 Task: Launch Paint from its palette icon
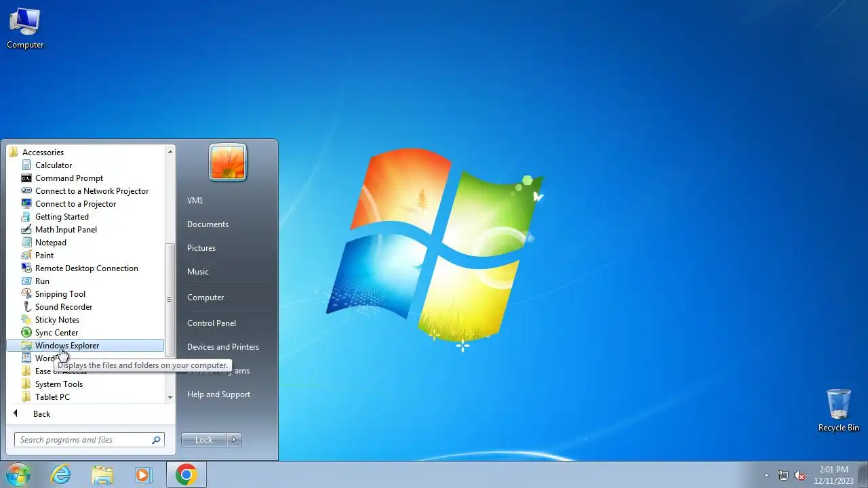pos(26,256)
